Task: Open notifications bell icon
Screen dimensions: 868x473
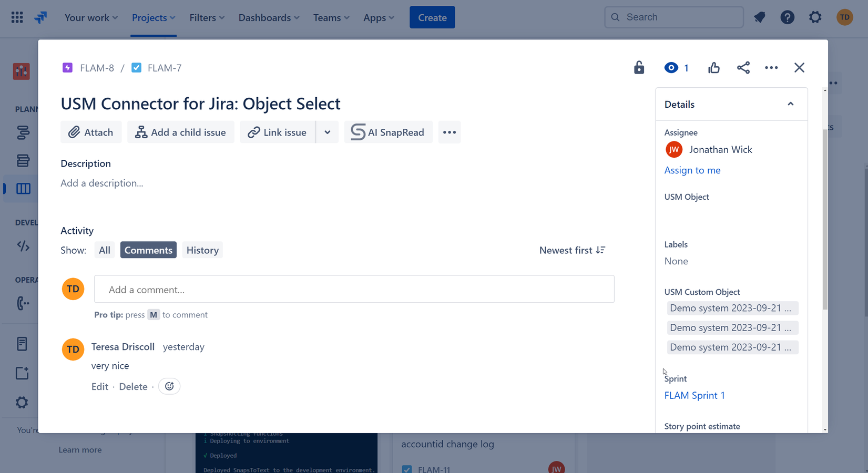Action: point(760,17)
